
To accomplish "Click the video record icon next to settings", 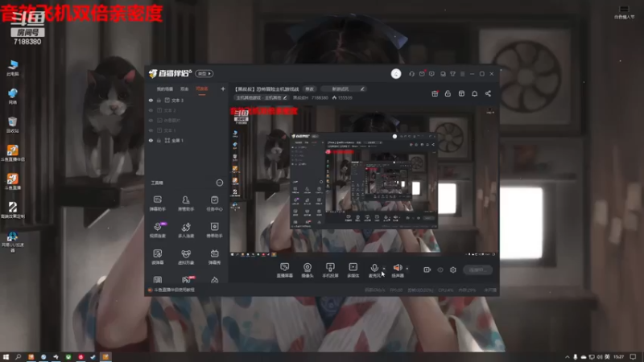I will [427, 269].
